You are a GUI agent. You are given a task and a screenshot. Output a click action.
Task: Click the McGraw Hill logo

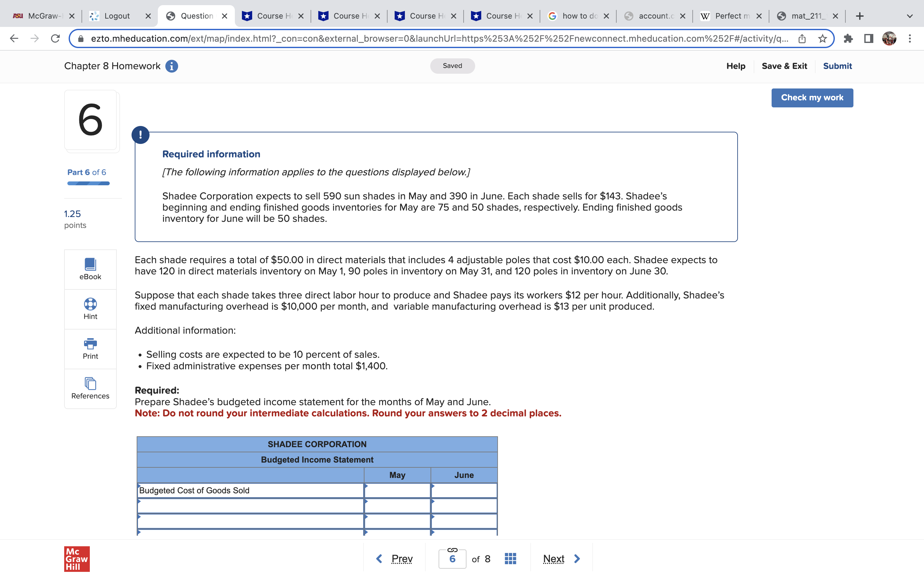(x=76, y=559)
